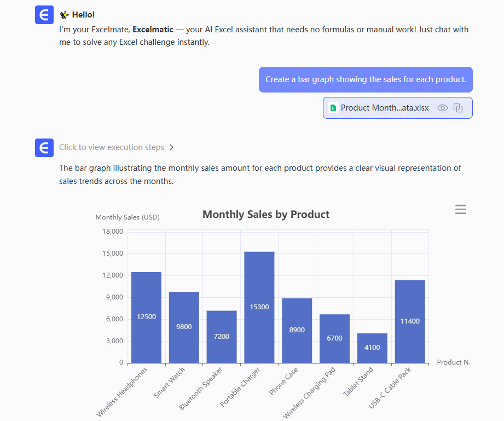The height and width of the screenshot is (421, 504).
Task: Click the Wireless Charging Pad bar showing 6700
Action: pyautogui.click(x=334, y=338)
